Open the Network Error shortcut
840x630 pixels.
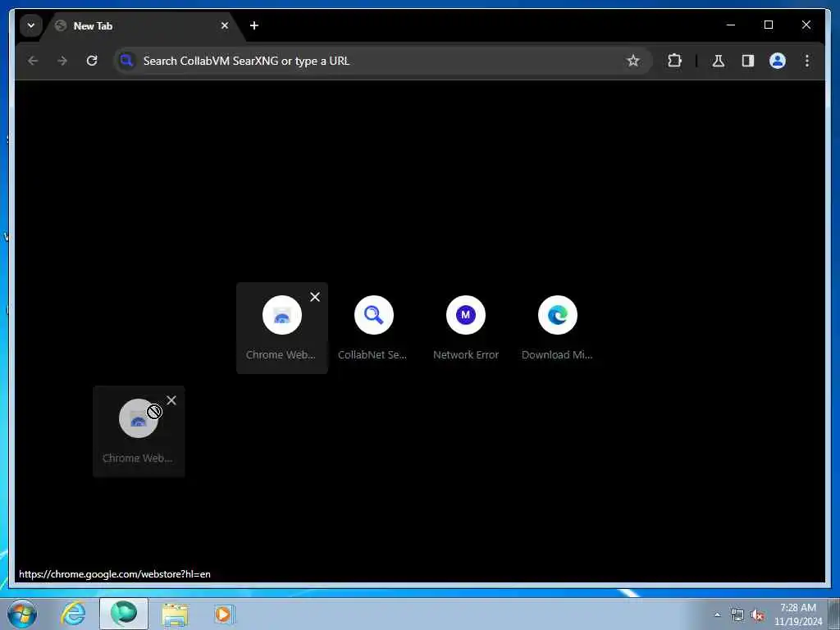point(466,328)
